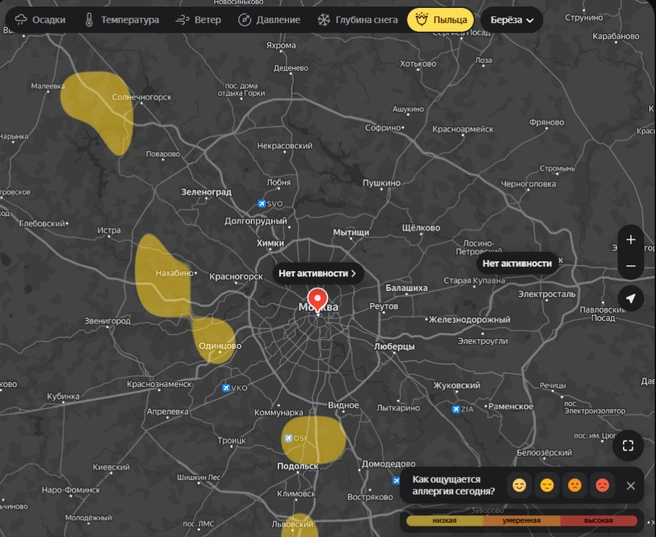Open the 'Нет активности' popup over Moscow
656x537 pixels.
[317, 274]
